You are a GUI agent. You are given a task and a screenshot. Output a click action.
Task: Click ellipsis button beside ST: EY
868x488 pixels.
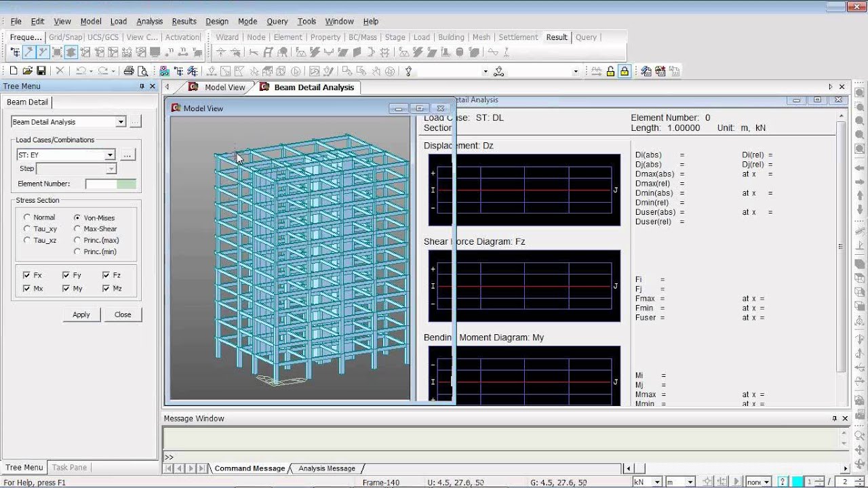coord(127,155)
